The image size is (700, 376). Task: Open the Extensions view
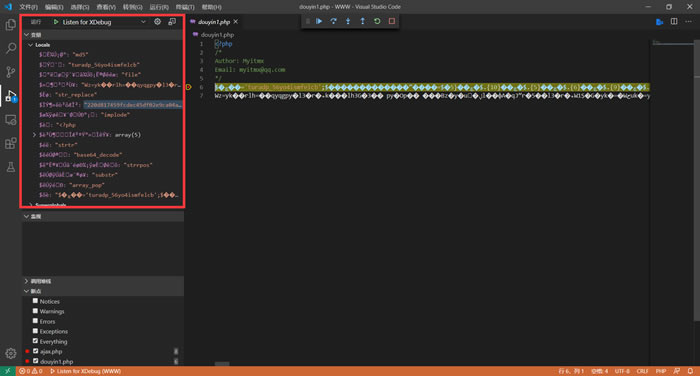tap(11, 143)
